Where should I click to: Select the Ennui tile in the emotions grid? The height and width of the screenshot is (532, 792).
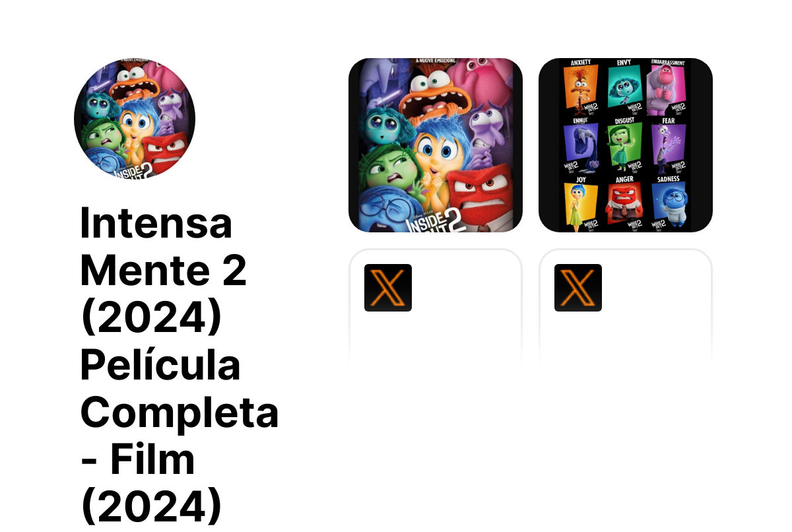tap(580, 145)
